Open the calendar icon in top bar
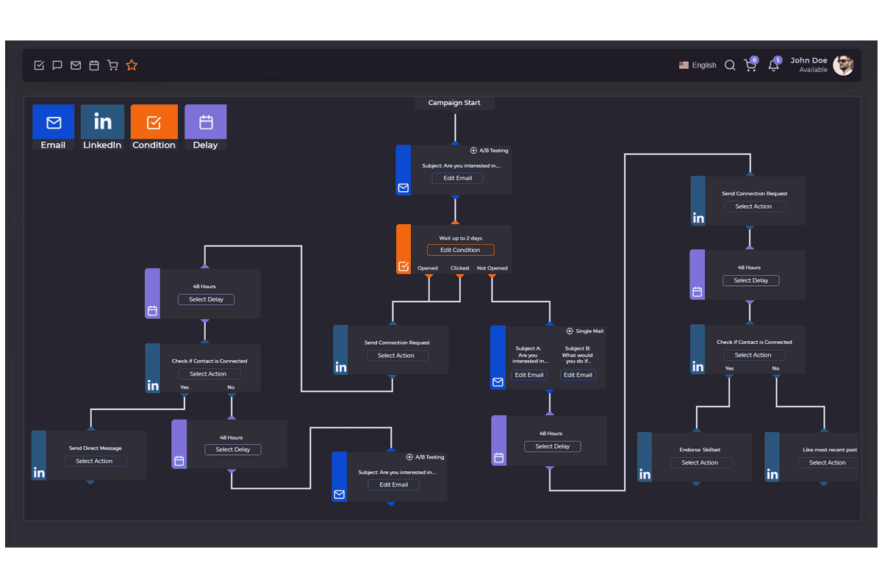Viewport: 882px width, 588px height. click(94, 65)
